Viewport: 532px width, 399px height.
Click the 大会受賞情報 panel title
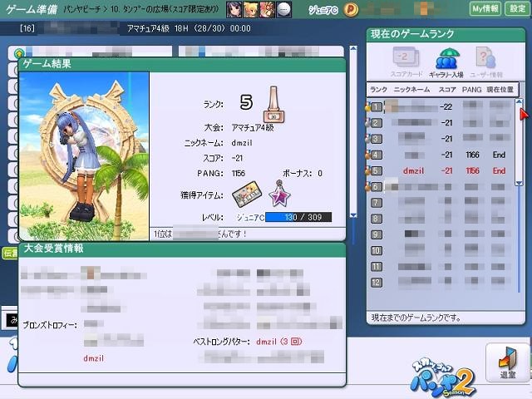coord(53,249)
